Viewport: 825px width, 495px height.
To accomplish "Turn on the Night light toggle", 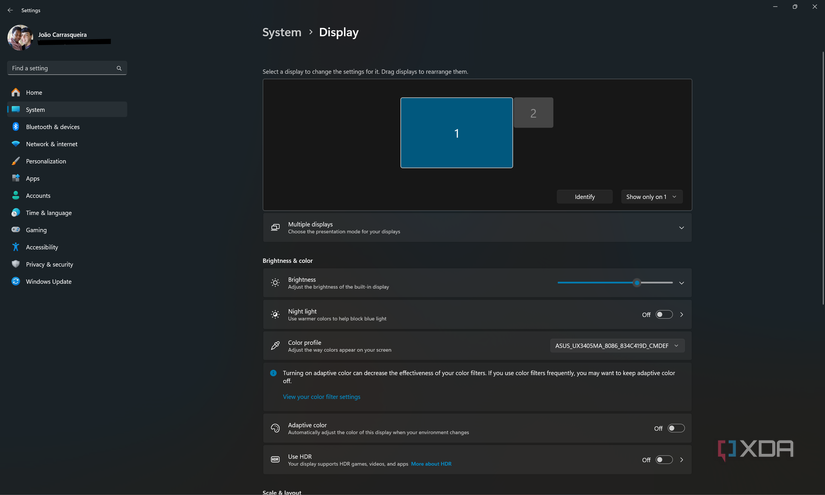I will coord(664,314).
